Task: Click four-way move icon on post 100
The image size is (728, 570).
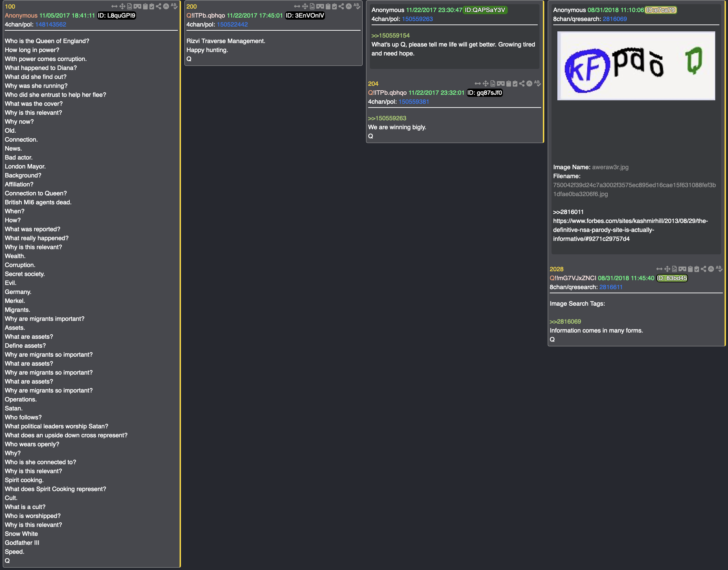Action: (122, 7)
